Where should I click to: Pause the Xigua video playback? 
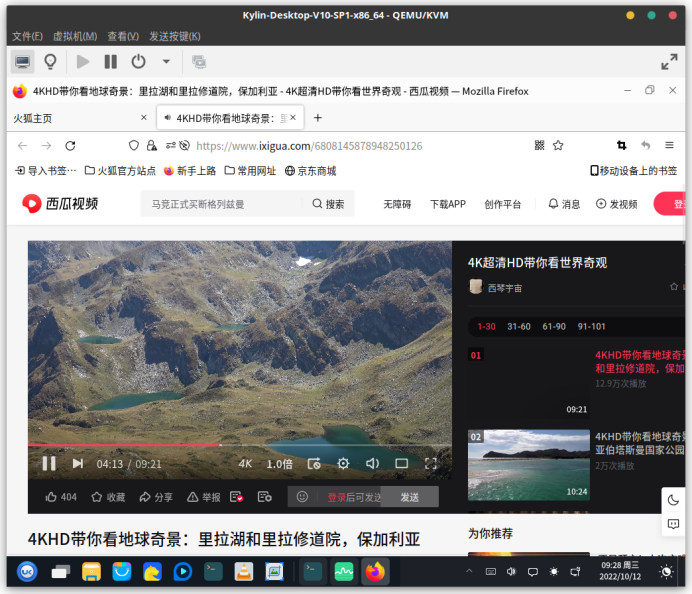[x=49, y=464]
